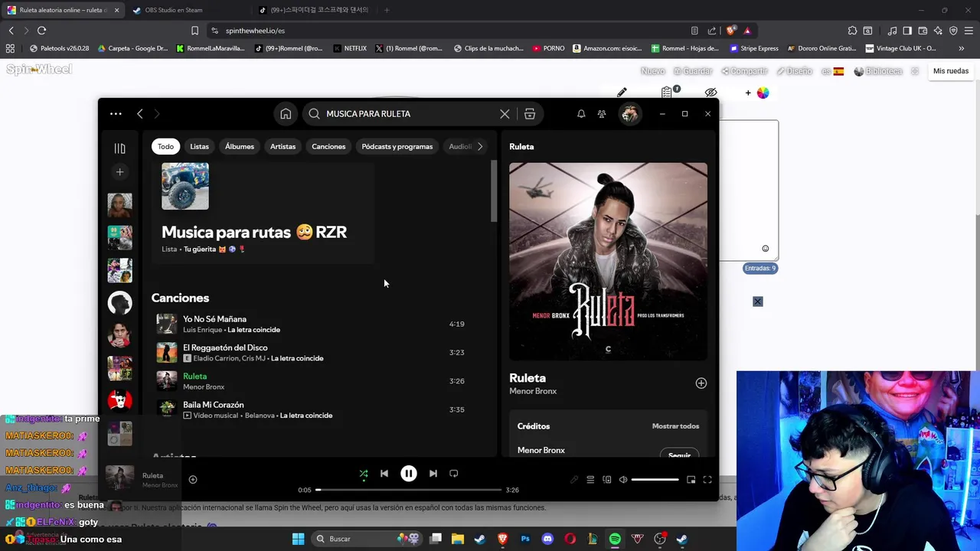This screenshot has width=980, height=551.
Task: Follow Menor Bronx with Seguir button
Action: (x=679, y=455)
